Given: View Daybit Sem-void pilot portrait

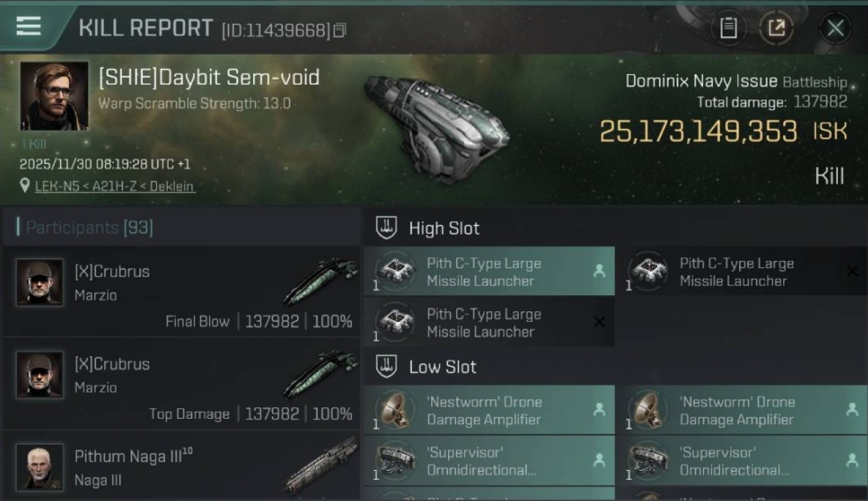Looking at the screenshot, I should tap(54, 96).
